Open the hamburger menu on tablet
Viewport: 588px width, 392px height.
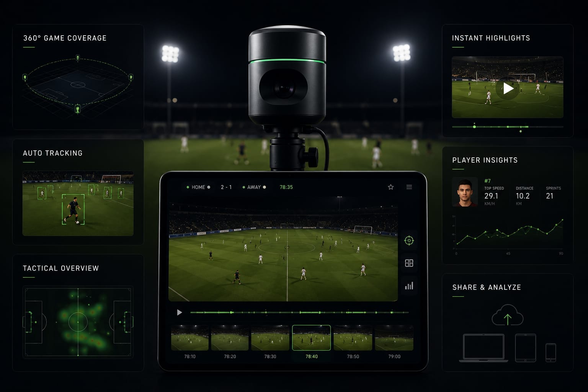pos(409,187)
